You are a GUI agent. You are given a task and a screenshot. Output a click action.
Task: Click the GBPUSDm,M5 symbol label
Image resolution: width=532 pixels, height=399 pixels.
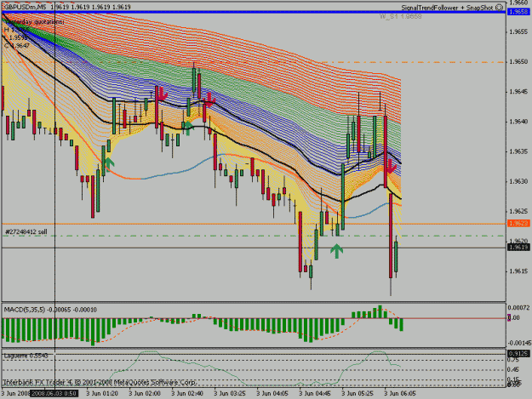(x=25, y=7)
